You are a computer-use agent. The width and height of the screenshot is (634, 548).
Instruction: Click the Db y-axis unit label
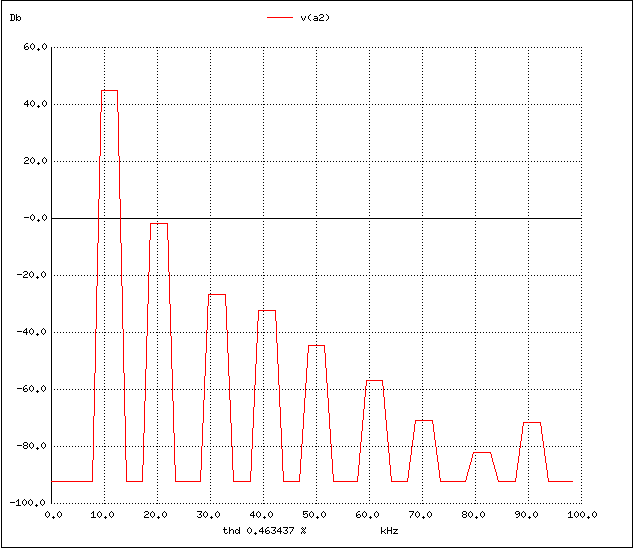point(15,18)
